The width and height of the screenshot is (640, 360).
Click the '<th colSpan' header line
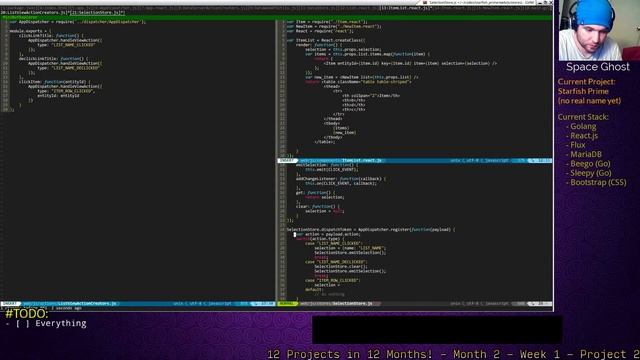[371, 96]
